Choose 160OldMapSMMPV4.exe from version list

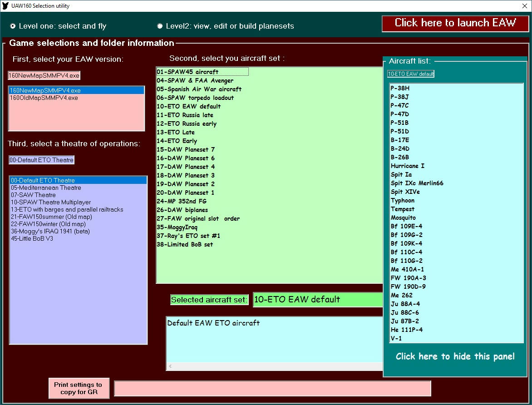44,98
